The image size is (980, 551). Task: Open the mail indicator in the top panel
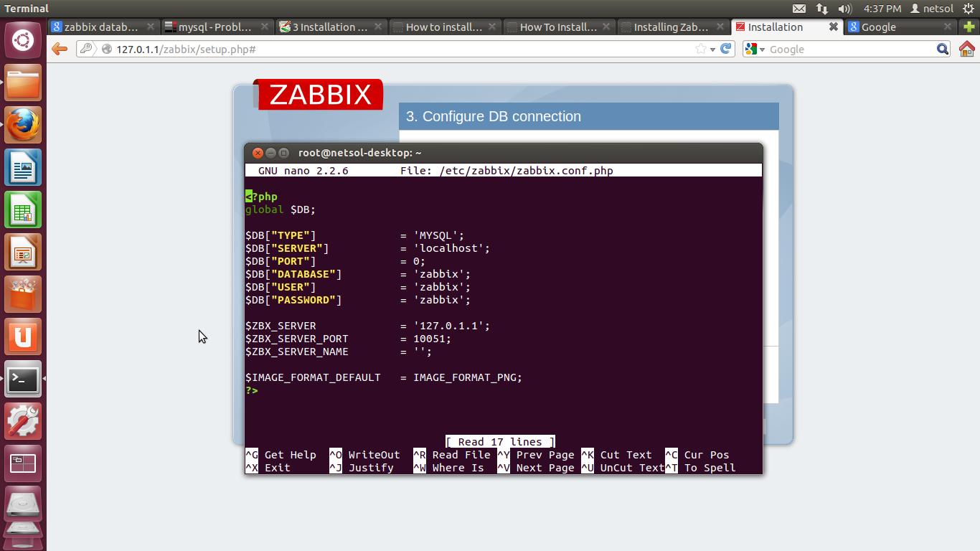click(799, 9)
